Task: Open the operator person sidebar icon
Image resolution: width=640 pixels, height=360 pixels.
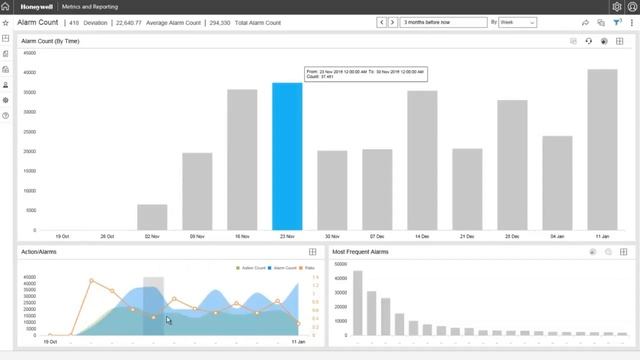Action: tap(6, 85)
